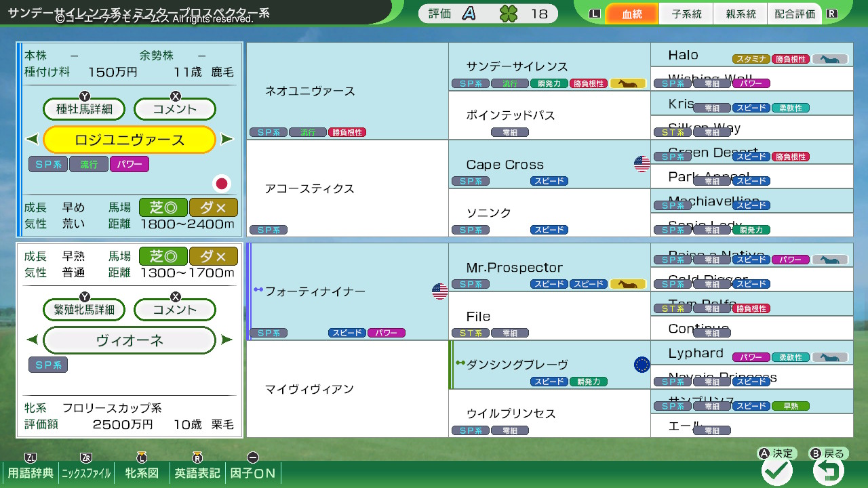Select アコースティクス in the pedigree
The image size is (868, 488).
click(x=347, y=188)
